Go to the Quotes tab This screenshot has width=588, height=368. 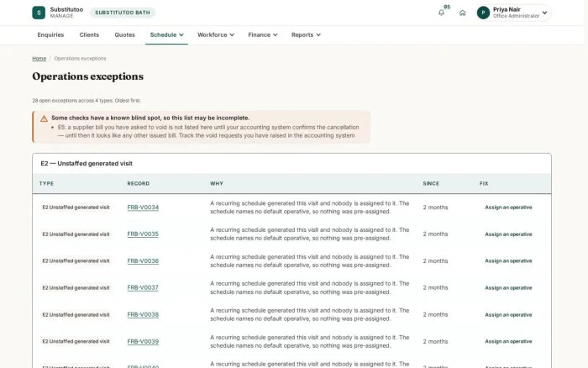click(124, 35)
